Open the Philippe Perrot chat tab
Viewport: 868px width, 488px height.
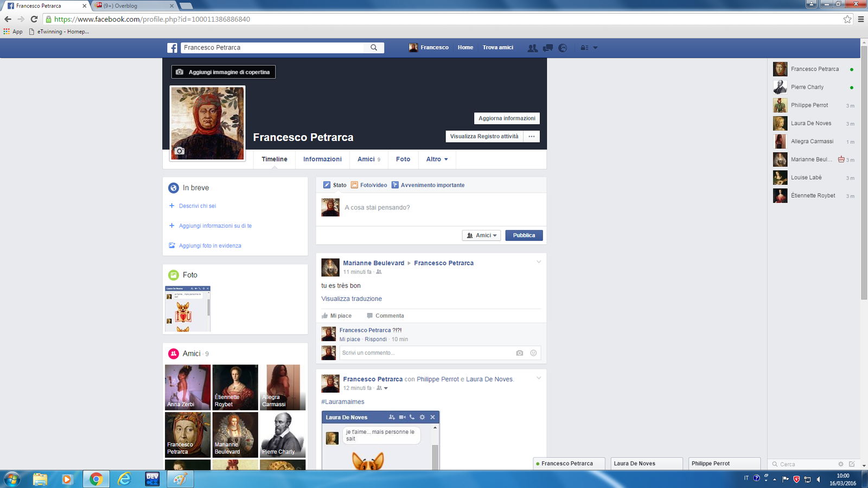[724, 464]
